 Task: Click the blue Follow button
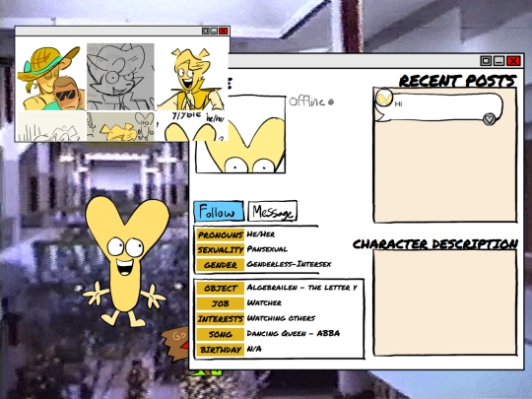(x=219, y=212)
